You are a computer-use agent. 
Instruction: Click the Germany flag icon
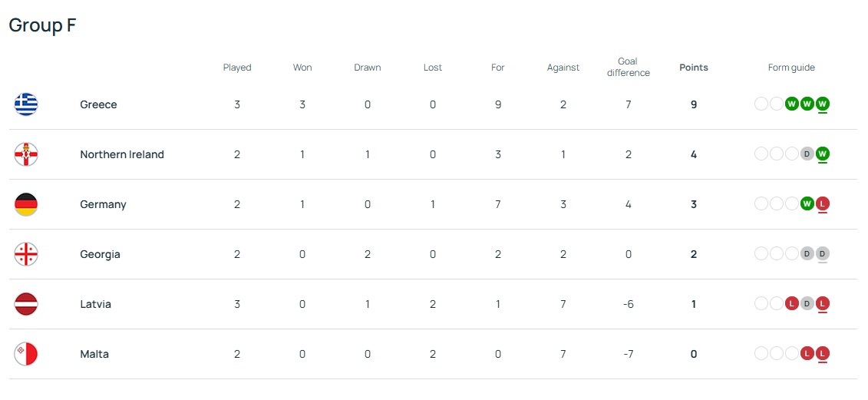(x=26, y=204)
